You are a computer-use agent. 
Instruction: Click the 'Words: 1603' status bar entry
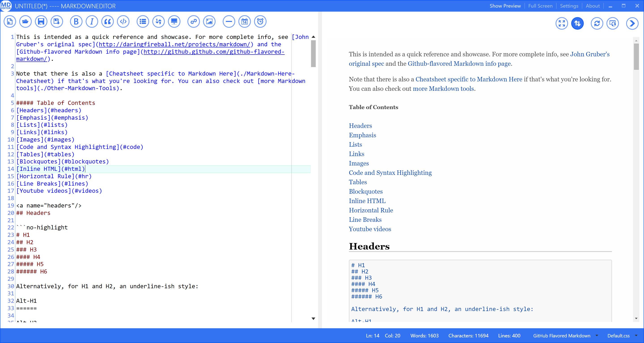pyautogui.click(x=424, y=335)
